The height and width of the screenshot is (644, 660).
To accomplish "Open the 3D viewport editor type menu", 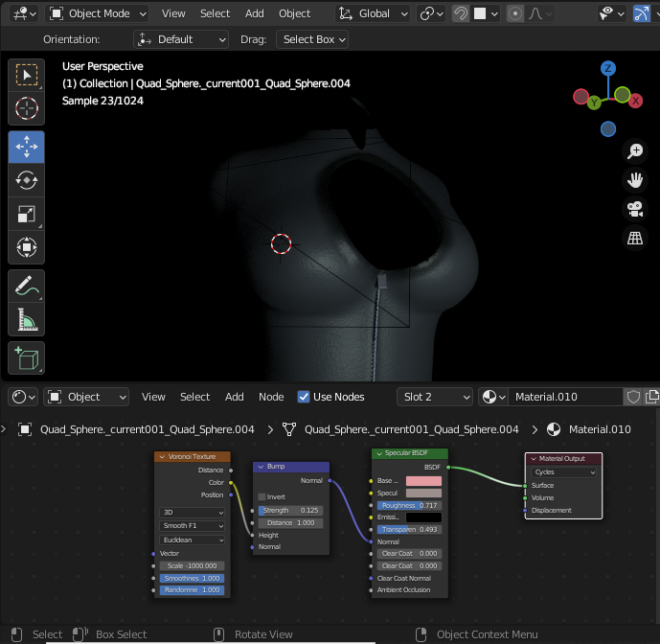I will pos(24,14).
